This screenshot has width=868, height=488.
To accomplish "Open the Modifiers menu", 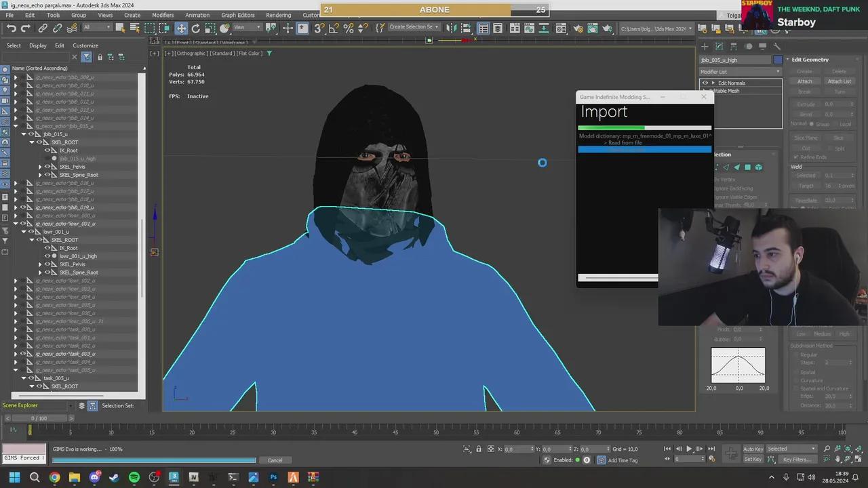I will pyautogui.click(x=163, y=15).
